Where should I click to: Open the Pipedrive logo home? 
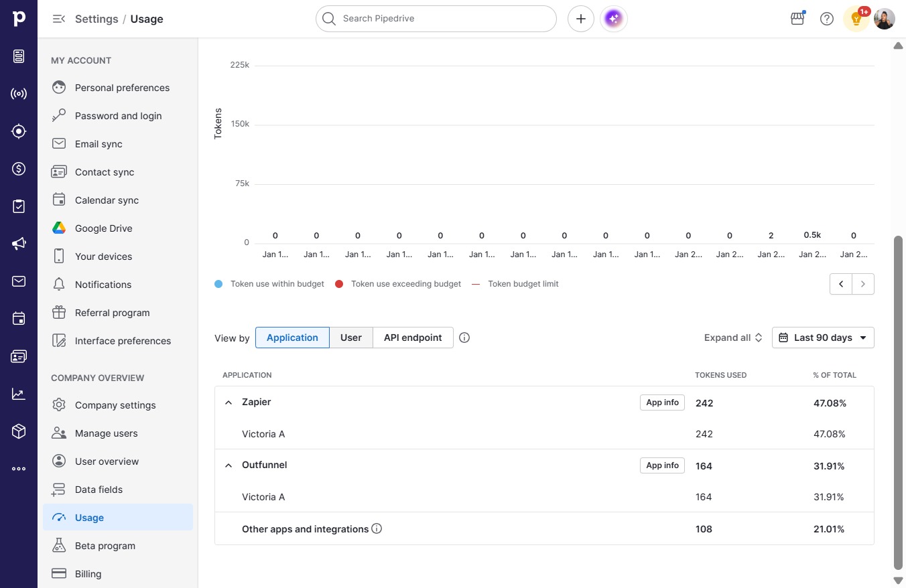pos(19,19)
